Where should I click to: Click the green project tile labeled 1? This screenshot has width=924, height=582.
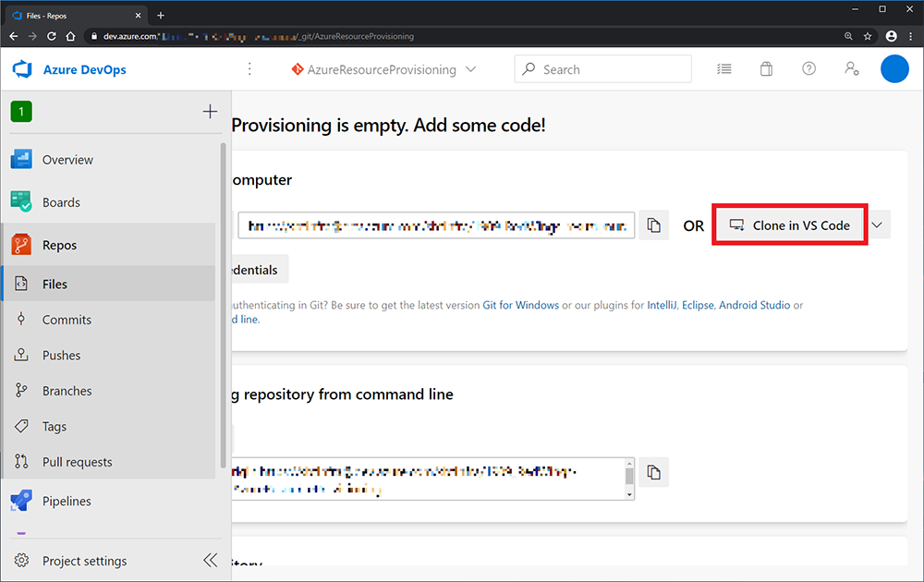(x=21, y=112)
